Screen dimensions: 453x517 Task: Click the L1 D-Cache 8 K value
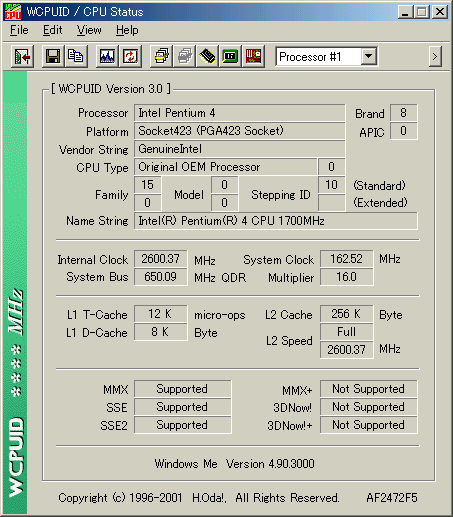161,332
